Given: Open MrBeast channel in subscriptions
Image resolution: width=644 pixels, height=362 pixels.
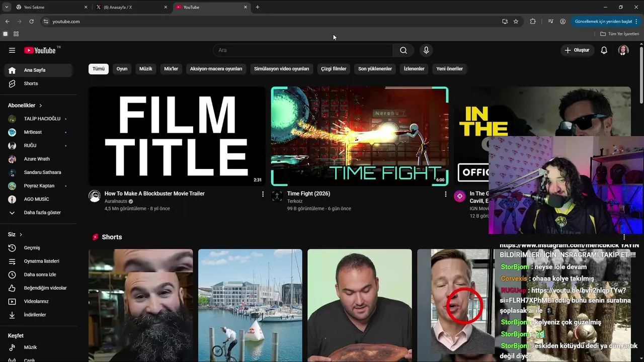Looking at the screenshot, I should pos(38,132).
